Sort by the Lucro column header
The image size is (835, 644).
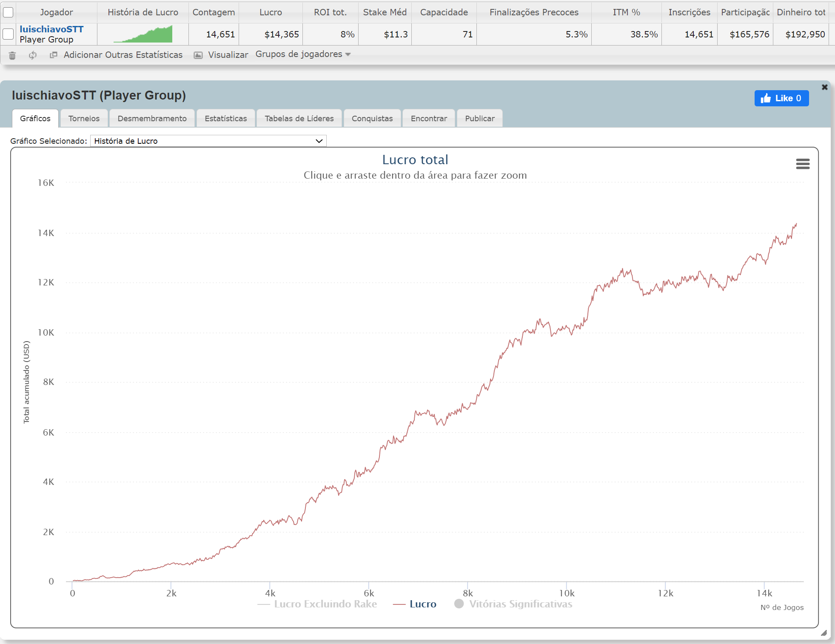tap(271, 12)
